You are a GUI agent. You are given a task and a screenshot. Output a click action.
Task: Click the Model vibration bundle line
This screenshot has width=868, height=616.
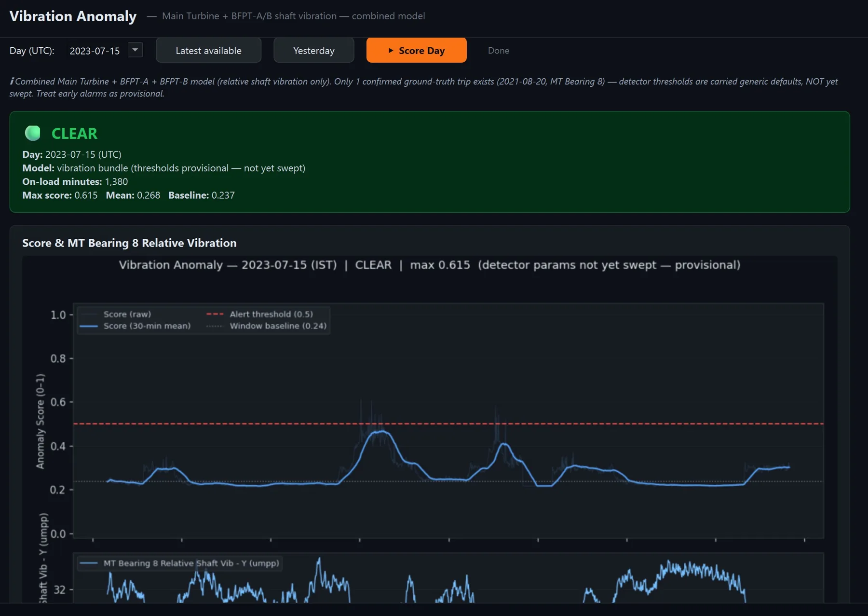[164, 168]
